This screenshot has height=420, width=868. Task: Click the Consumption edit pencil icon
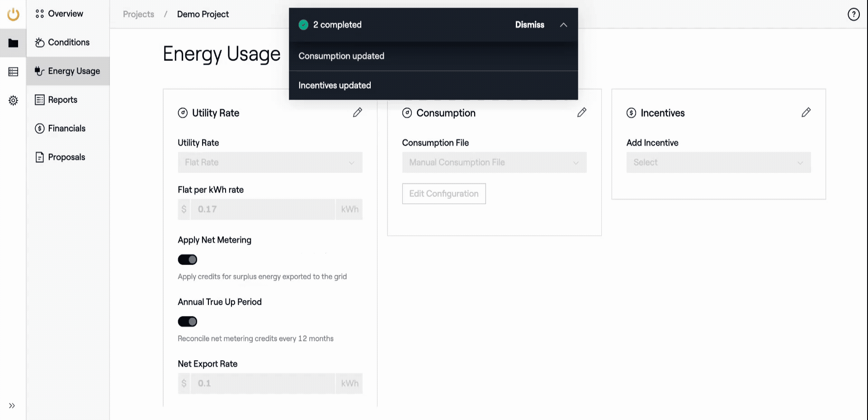[x=581, y=113]
